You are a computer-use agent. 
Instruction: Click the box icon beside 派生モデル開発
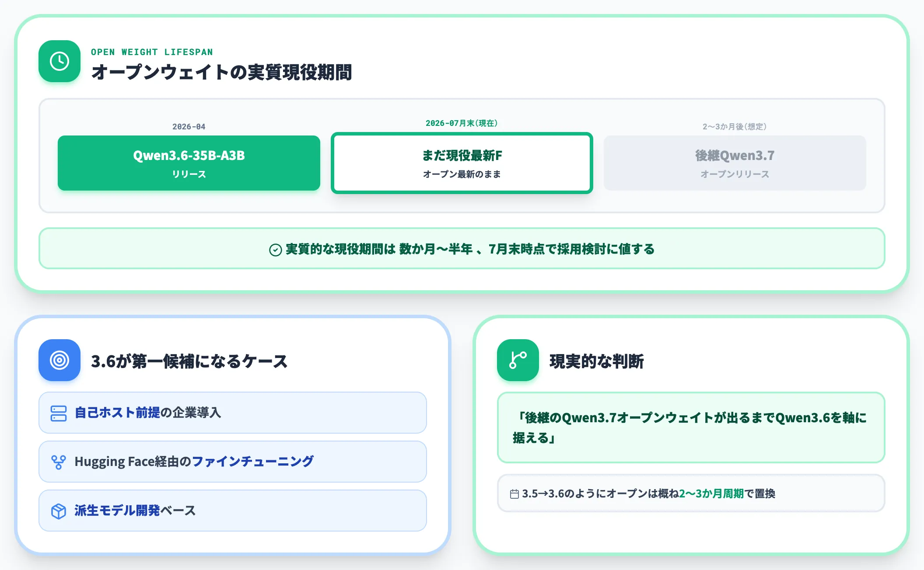click(59, 511)
